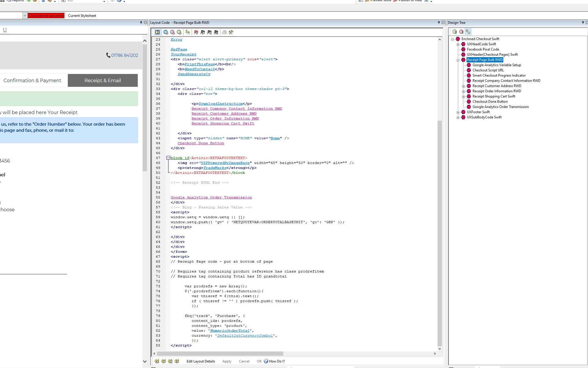This screenshot has width=588, height=368.
Task: Select UXHeader(Checkout Pages) Swift tree item
Action: [x=492, y=55]
